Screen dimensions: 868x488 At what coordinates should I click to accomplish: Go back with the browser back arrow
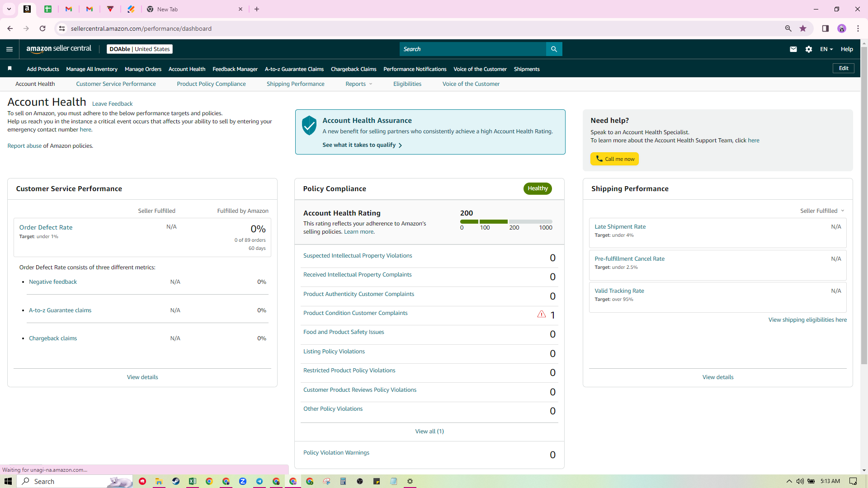[10, 28]
